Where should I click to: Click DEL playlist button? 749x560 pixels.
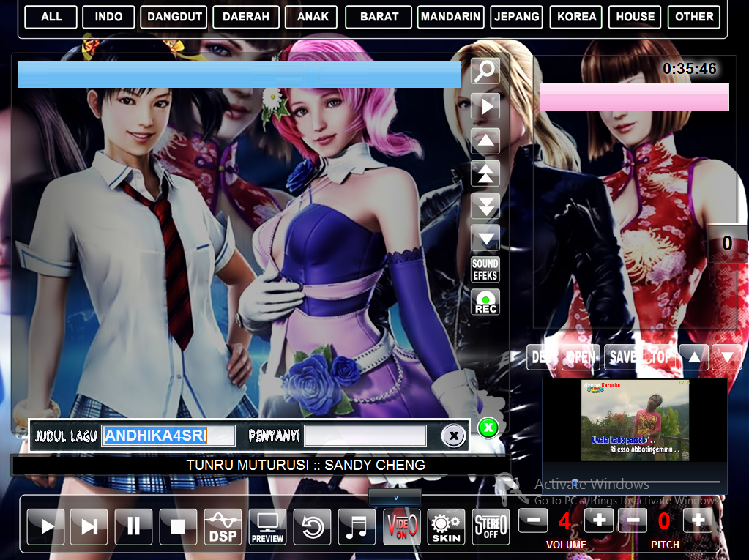tap(543, 356)
